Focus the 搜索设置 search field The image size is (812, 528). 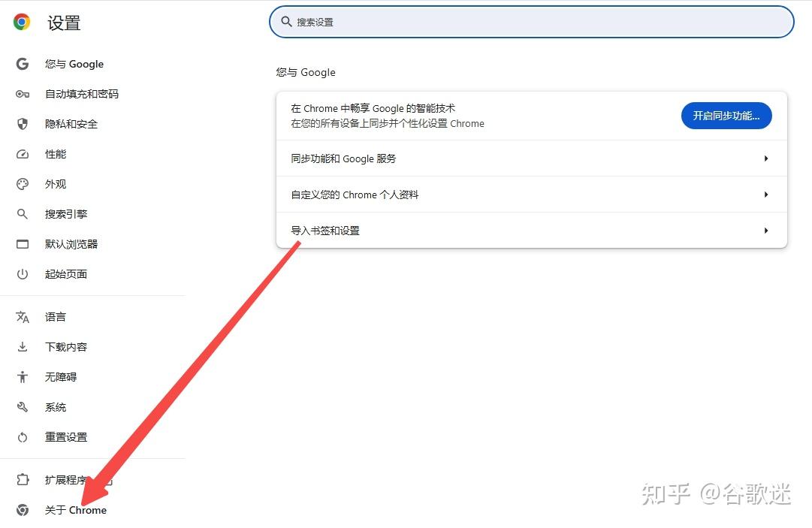pos(532,22)
